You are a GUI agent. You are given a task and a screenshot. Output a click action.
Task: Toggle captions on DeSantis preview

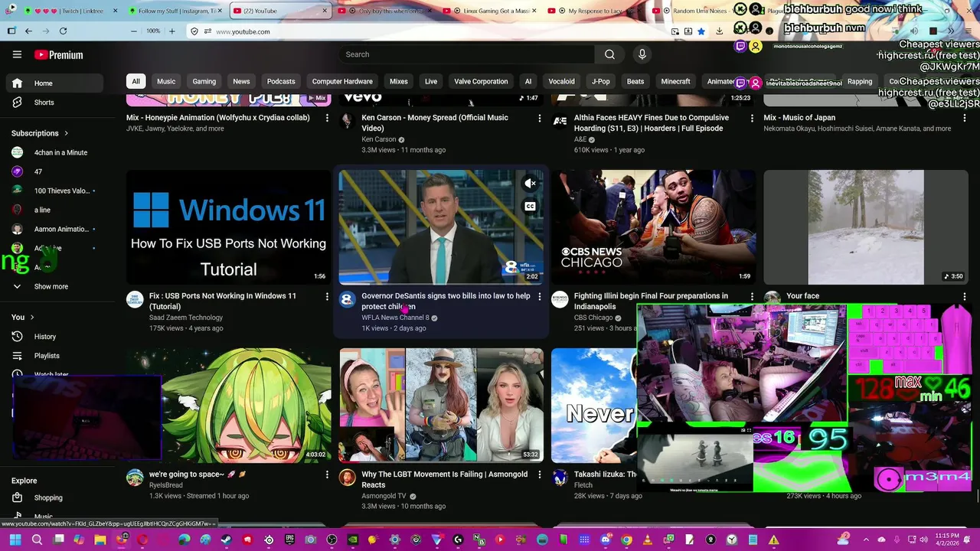point(530,207)
